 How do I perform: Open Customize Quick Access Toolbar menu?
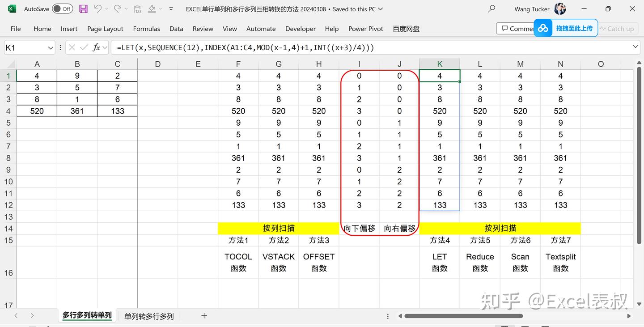tap(171, 9)
